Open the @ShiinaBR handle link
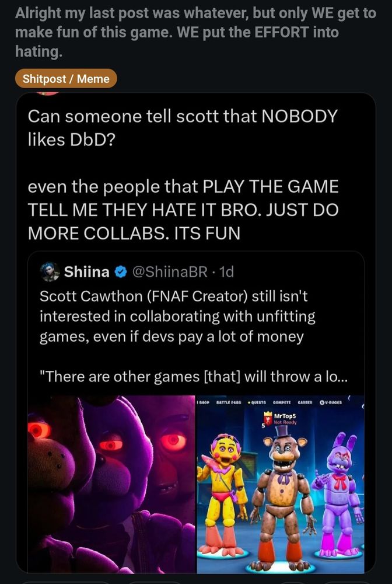392x584 pixels. point(170,272)
